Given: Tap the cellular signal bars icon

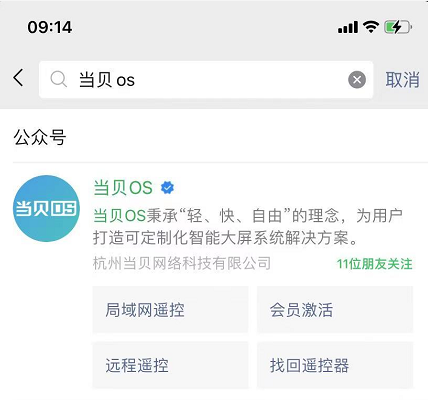Looking at the screenshot, I should click(x=348, y=27).
